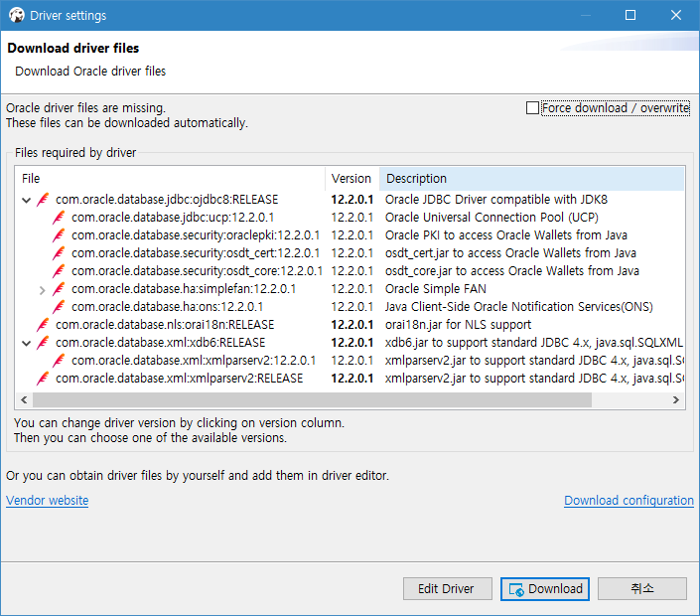This screenshot has height=616, width=700.
Task: Select row com.oracle.database.security:osdt_cert:12.2.0.1
Action: tap(350, 252)
